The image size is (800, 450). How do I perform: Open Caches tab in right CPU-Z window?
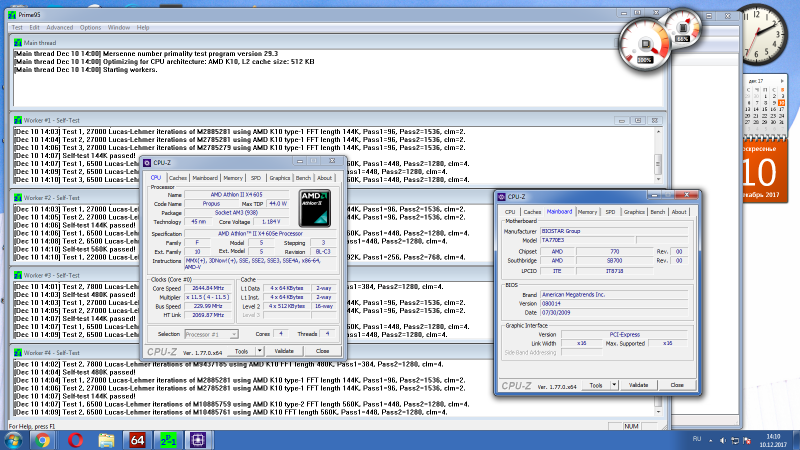click(x=532, y=212)
